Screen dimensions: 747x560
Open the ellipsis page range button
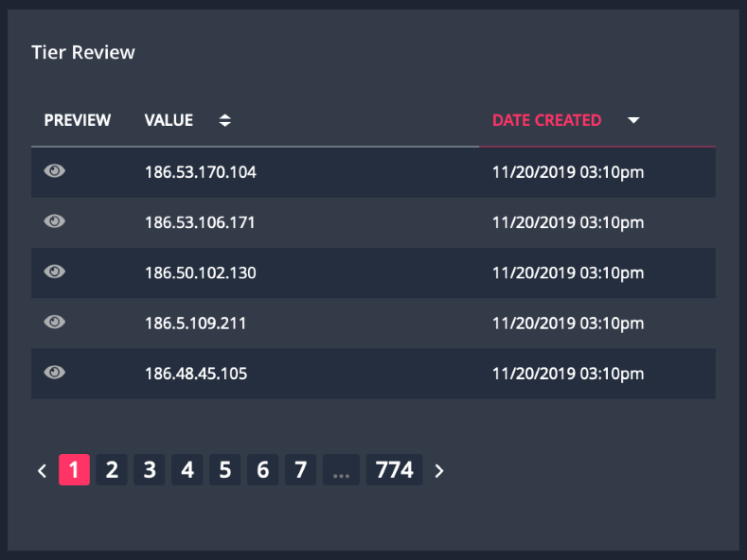(341, 470)
